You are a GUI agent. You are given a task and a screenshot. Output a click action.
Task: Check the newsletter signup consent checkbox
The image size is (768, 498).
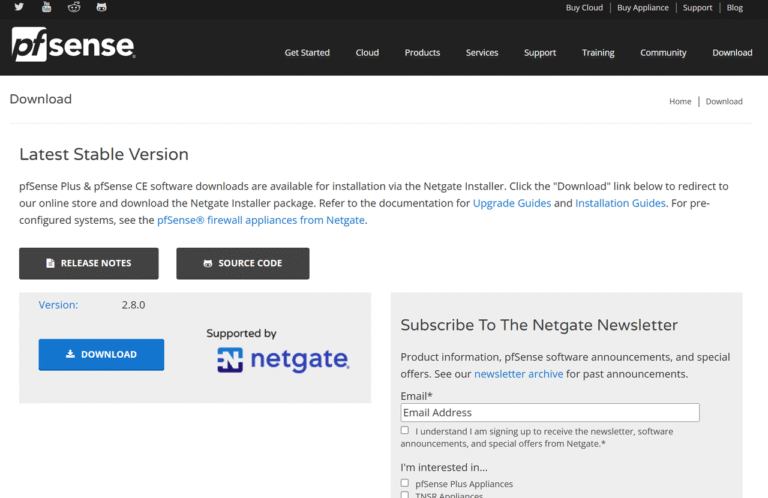[x=405, y=430]
